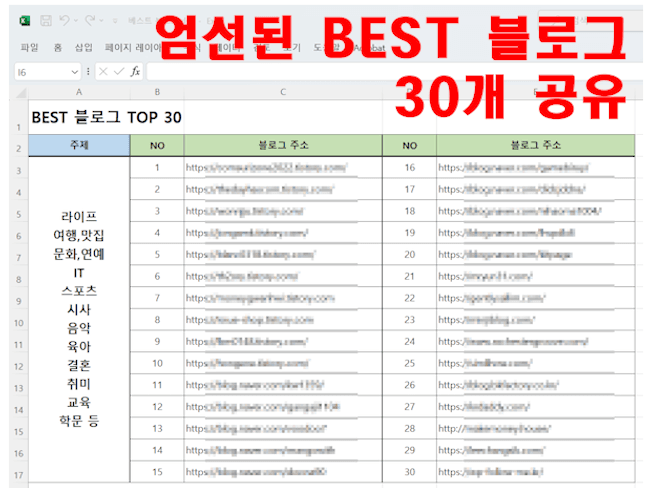
Task: Select the BEST 블로그 TOP 30 title cell
Action: (107, 117)
